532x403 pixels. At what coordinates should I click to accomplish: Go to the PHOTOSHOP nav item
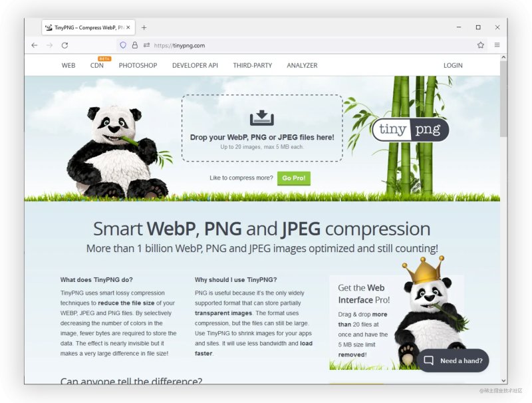[x=138, y=65]
